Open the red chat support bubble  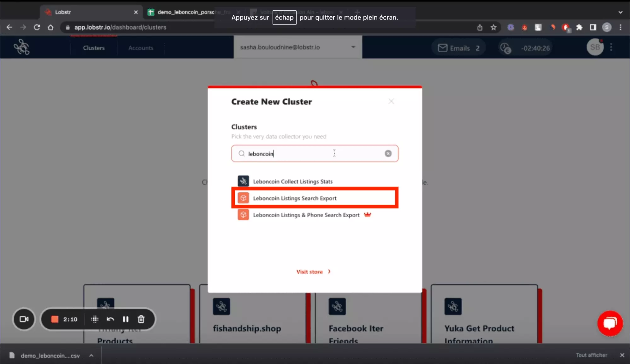coord(610,323)
